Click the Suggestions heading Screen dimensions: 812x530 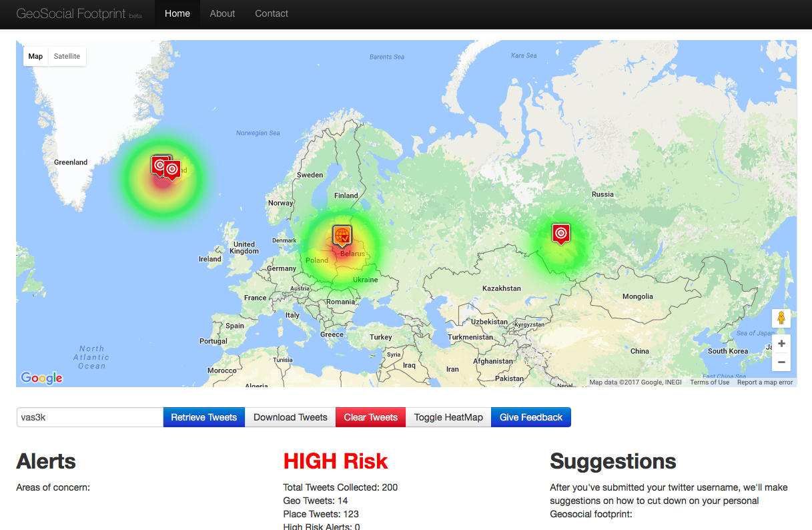pos(613,461)
